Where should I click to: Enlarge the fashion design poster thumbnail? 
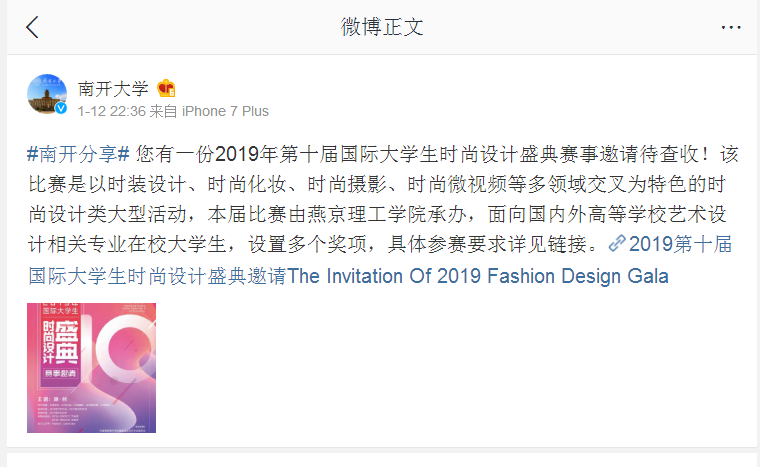pyautogui.click(x=92, y=368)
